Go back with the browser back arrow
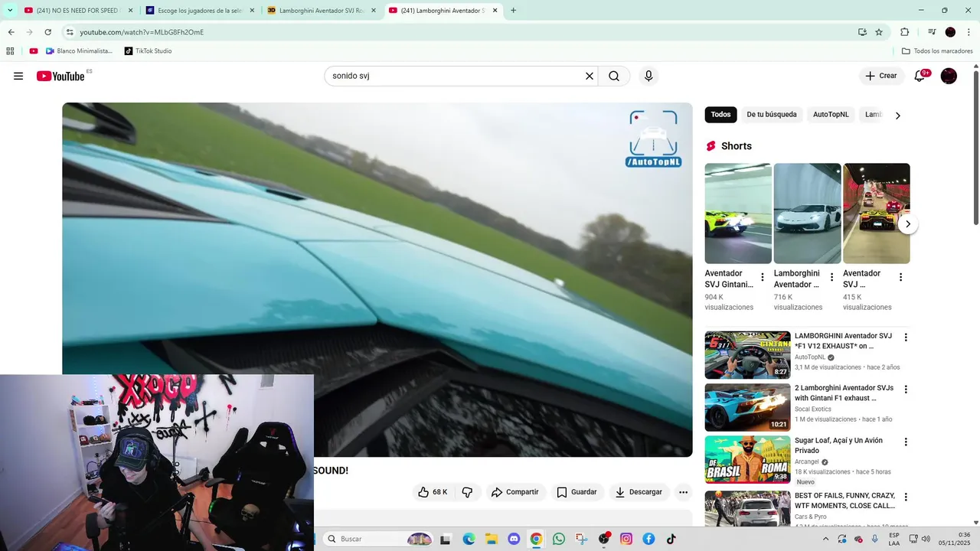 [11, 32]
